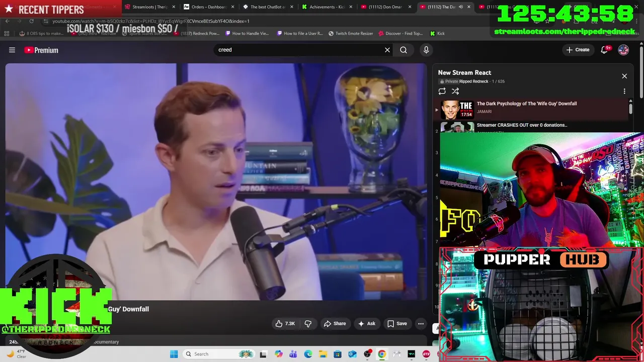Like the video with 7.3K likes
The image size is (644, 362).
[x=285, y=324]
